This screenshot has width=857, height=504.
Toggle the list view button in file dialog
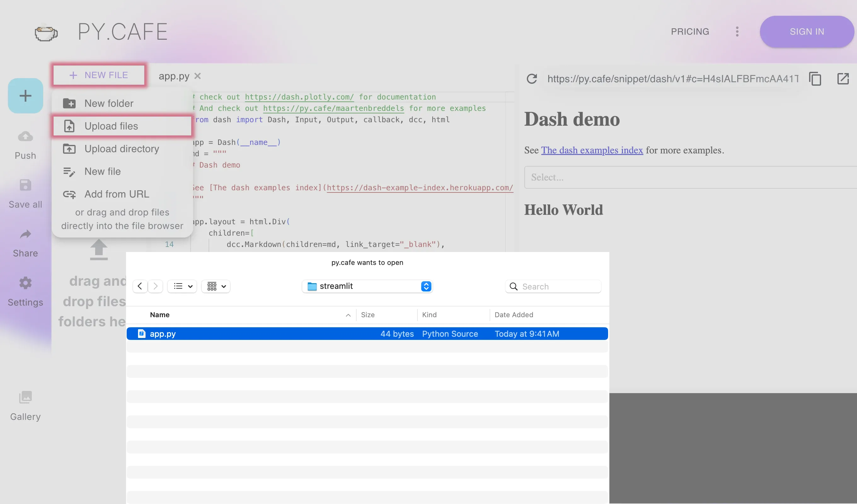182,286
